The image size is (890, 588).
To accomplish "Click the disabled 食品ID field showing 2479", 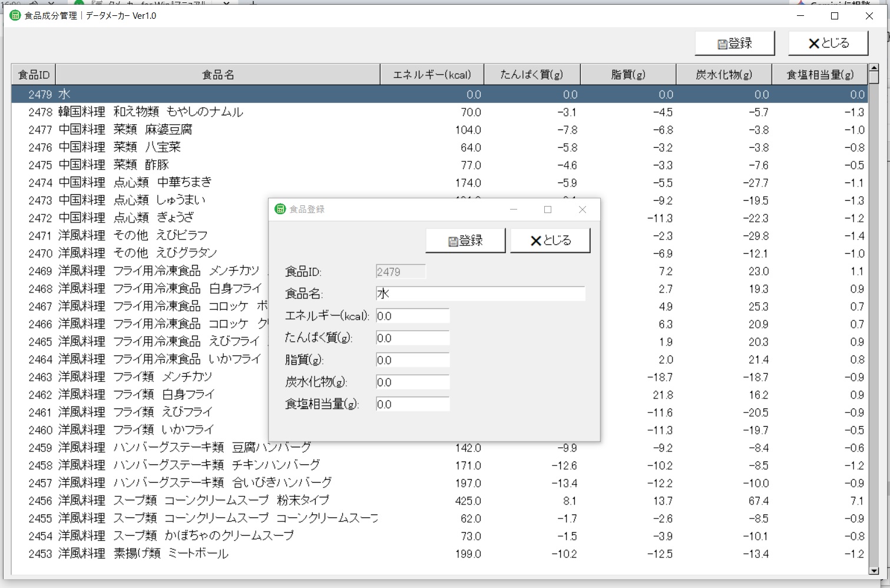I will [x=401, y=272].
